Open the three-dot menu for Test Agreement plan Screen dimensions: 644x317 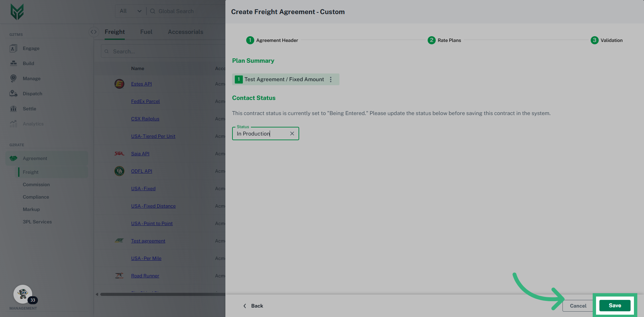point(331,80)
